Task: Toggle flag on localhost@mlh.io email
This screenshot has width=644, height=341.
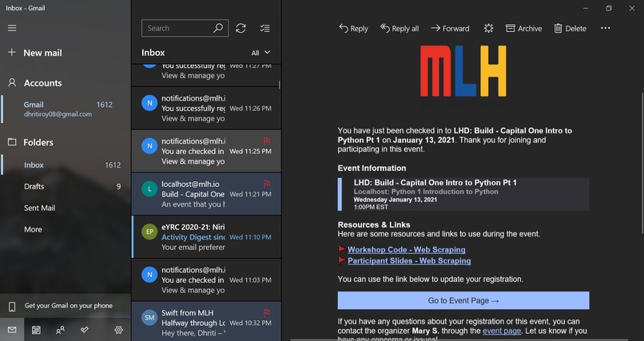Action: pos(267,184)
